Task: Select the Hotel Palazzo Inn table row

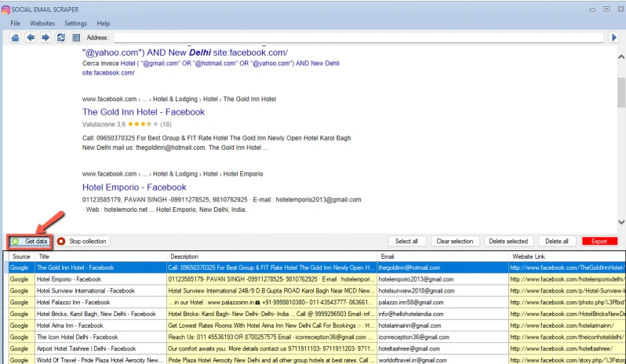Action: pyautogui.click(x=73, y=302)
